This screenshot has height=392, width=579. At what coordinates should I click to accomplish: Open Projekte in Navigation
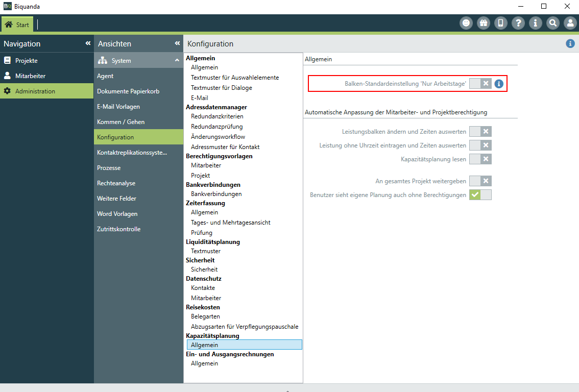(x=27, y=61)
